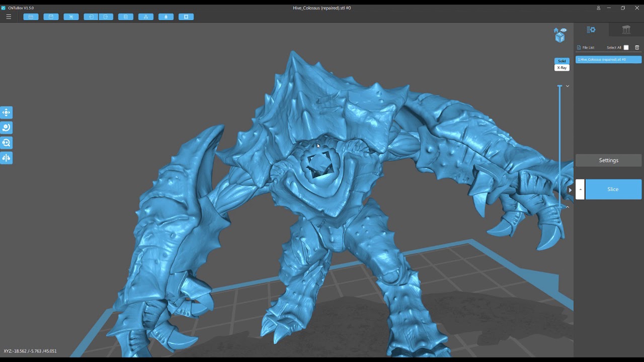Select Hive_Colossus (repaired).stl in file list
Screen dimensions: 644x362
[x=609, y=59]
